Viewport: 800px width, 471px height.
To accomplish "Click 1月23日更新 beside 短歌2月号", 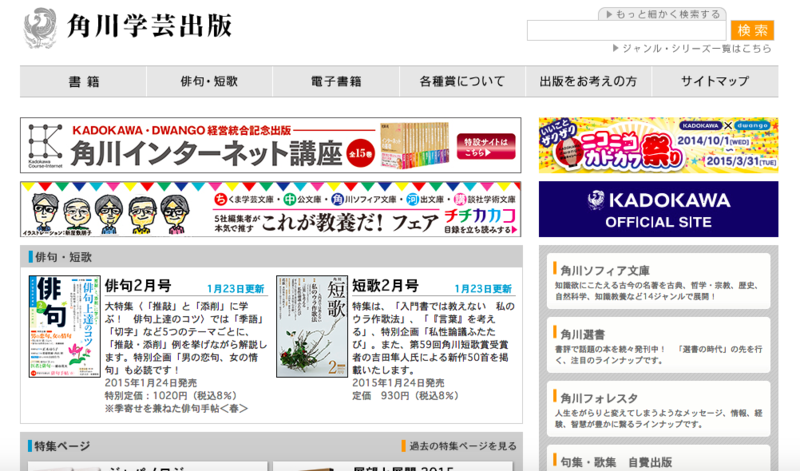I will click(x=483, y=289).
